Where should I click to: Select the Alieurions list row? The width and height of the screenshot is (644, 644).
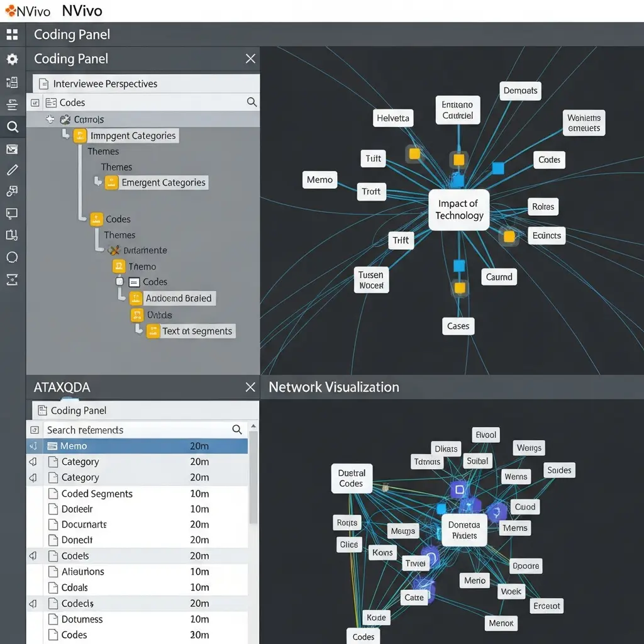click(137, 572)
